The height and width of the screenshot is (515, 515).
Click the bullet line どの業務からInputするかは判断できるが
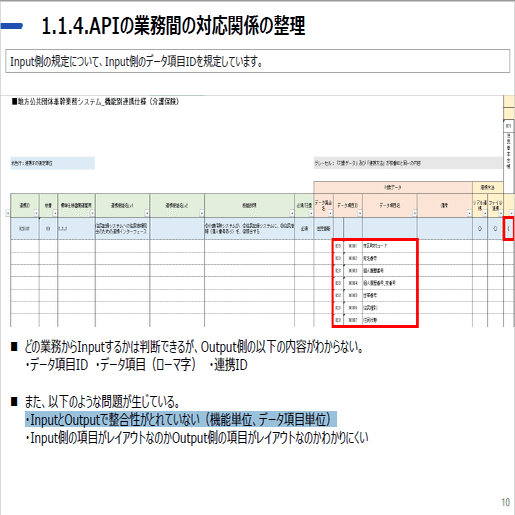(193, 347)
